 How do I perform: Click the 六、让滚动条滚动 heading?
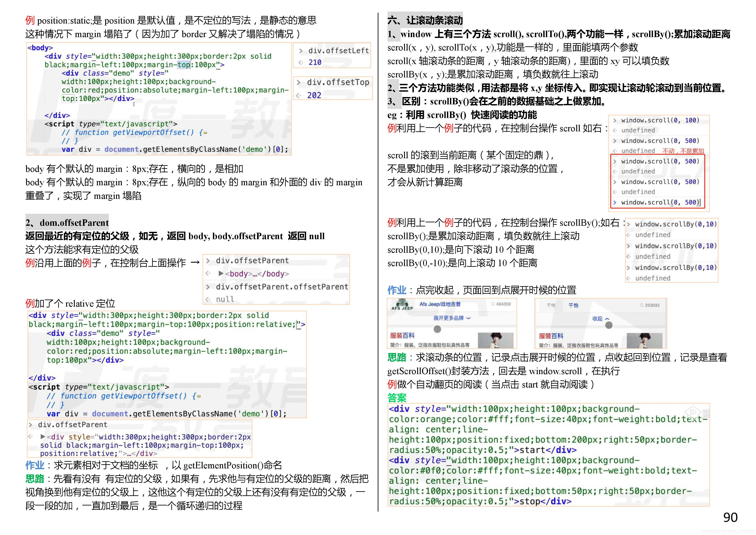[425, 20]
